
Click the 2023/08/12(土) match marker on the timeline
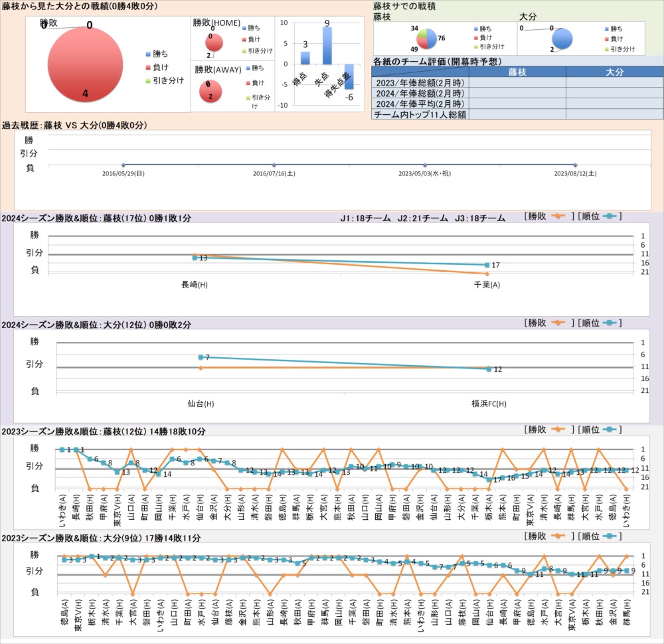(x=575, y=165)
